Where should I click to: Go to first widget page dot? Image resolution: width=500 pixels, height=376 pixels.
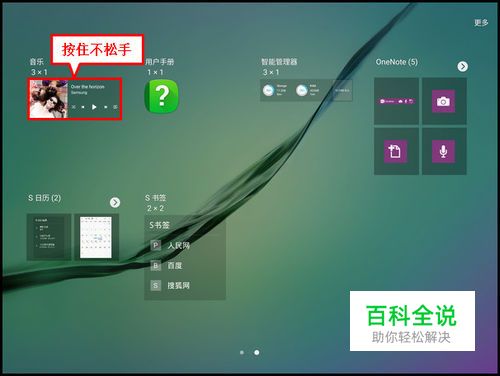coord(242,352)
